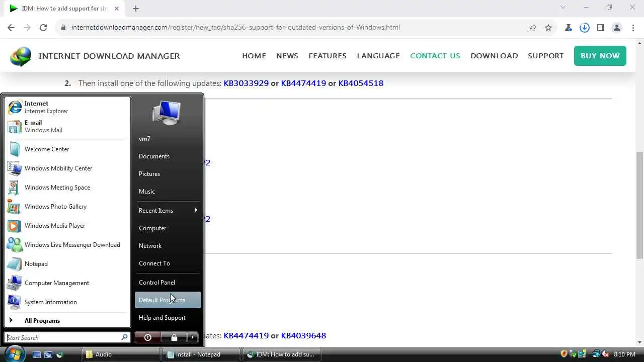Go back in the browser
The height and width of the screenshot is (362, 644).
[x=11, y=28]
